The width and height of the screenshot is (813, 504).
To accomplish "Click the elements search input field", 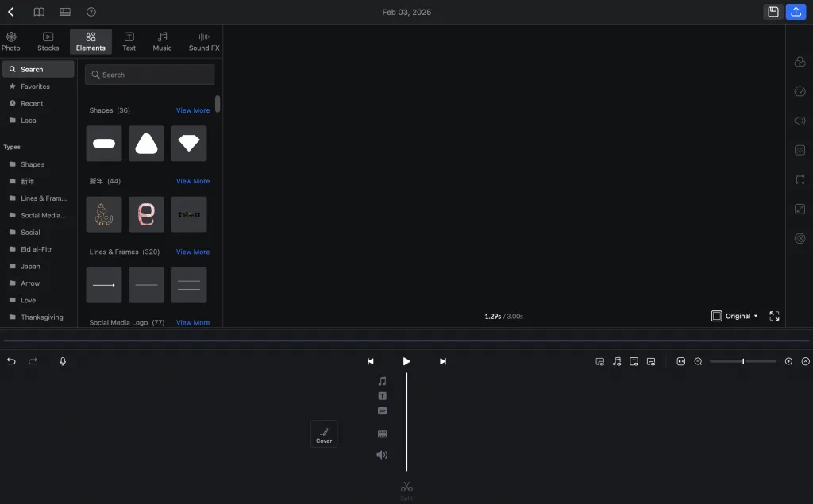I will pos(150,75).
